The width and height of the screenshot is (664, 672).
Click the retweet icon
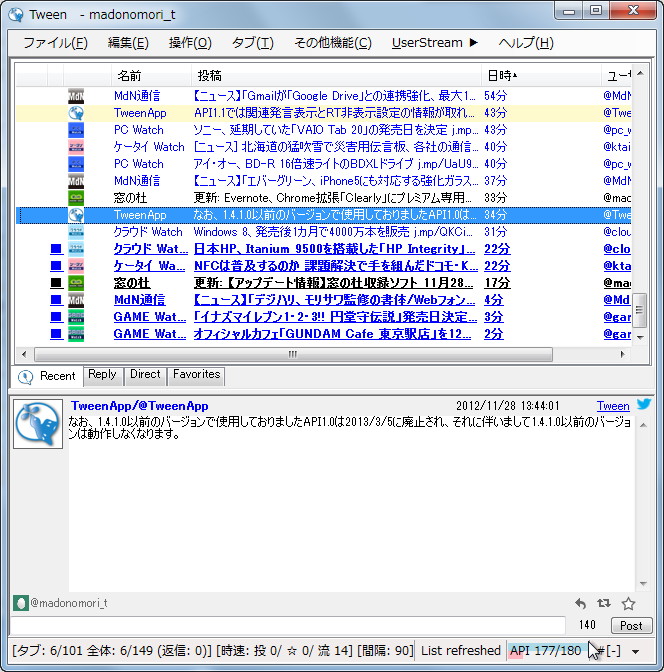coord(604,603)
